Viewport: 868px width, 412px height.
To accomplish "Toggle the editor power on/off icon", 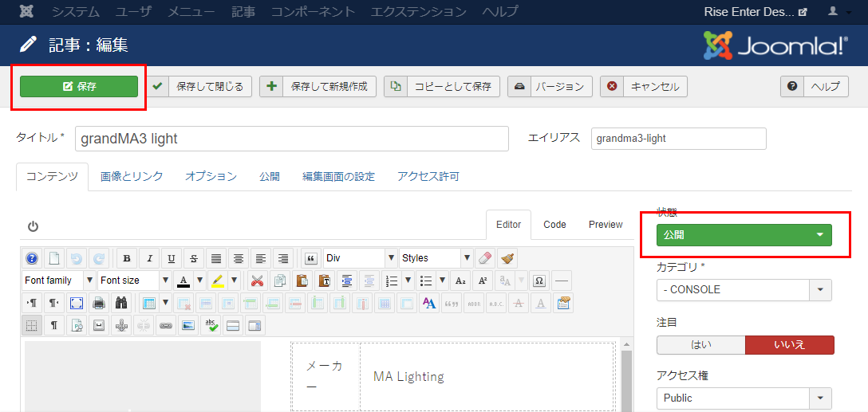I will coord(34,226).
